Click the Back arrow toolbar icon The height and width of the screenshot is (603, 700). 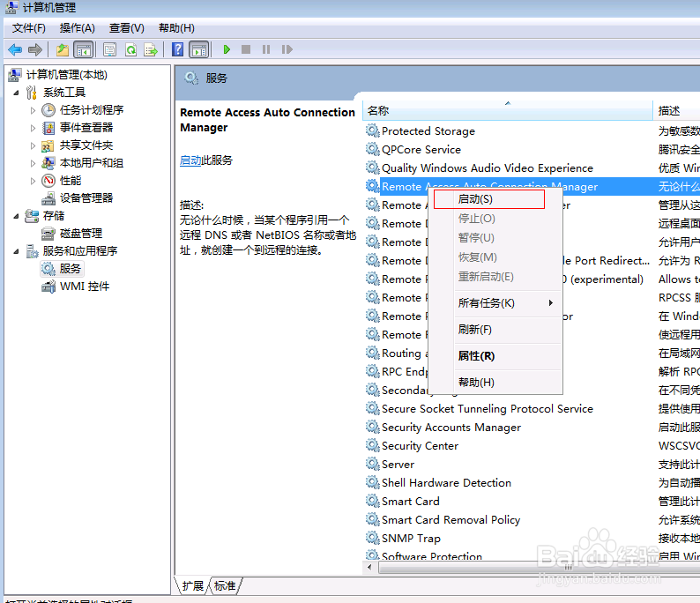(x=15, y=49)
